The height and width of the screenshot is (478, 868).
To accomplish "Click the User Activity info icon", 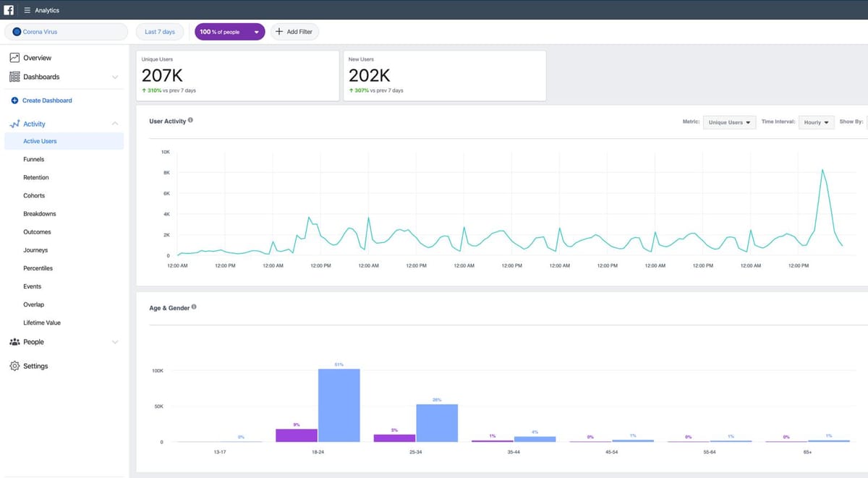I will point(190,120).
